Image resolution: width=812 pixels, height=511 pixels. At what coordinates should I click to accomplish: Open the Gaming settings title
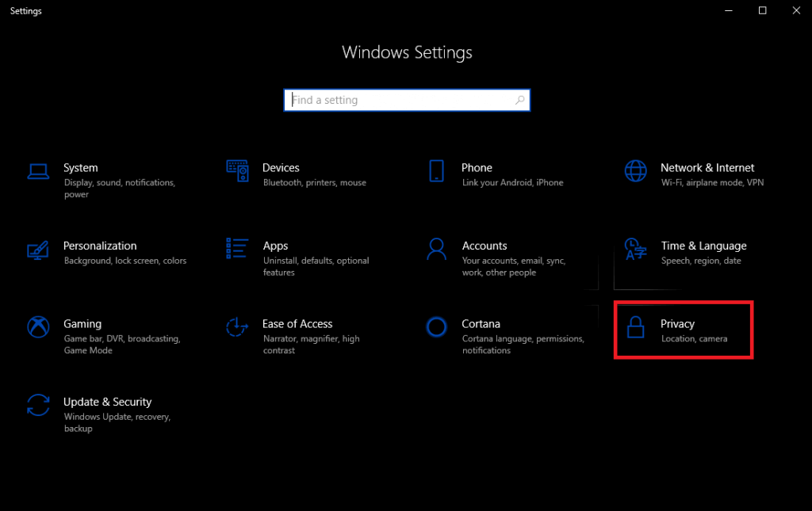pos(82,324)
